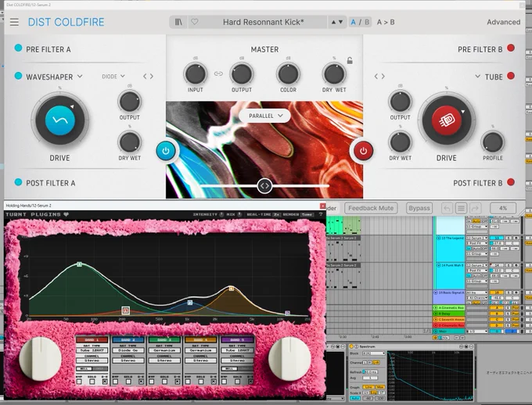Screen dimensions: 532x405
Task: Select the next preset down arrow
Action: (x=340, y=22)
